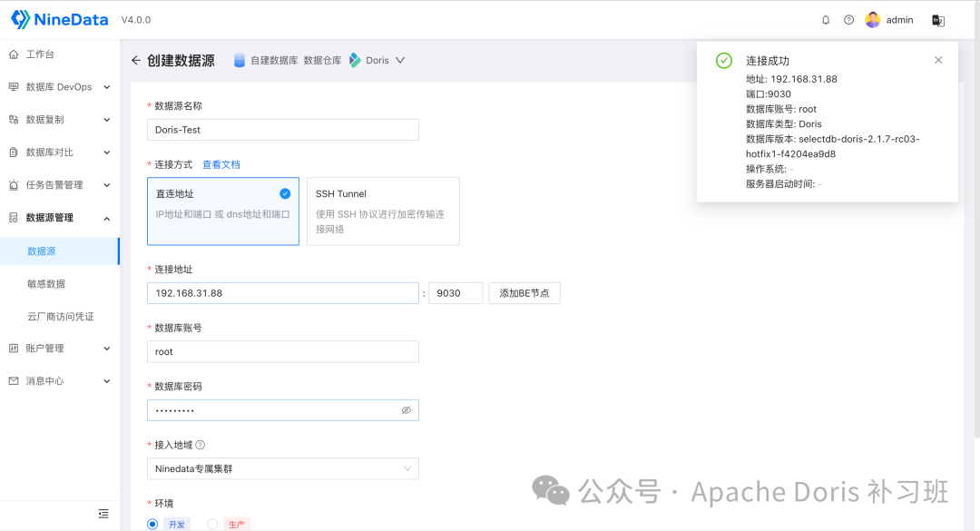Viewport: 980px width, 531px height.
Task: Open the Ninedata专属集群 region dropdown
Action: tap(282, 468)
